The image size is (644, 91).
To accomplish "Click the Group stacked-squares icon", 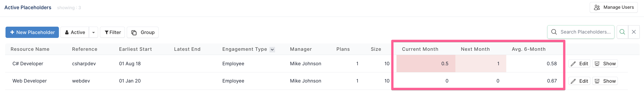I will [134, 33].
